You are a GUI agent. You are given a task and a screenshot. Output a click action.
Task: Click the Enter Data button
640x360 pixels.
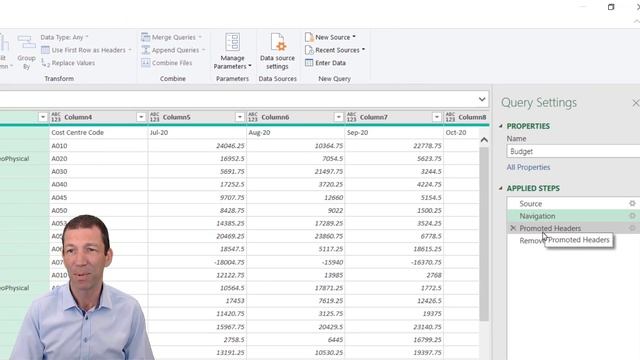tap(325, 63)
